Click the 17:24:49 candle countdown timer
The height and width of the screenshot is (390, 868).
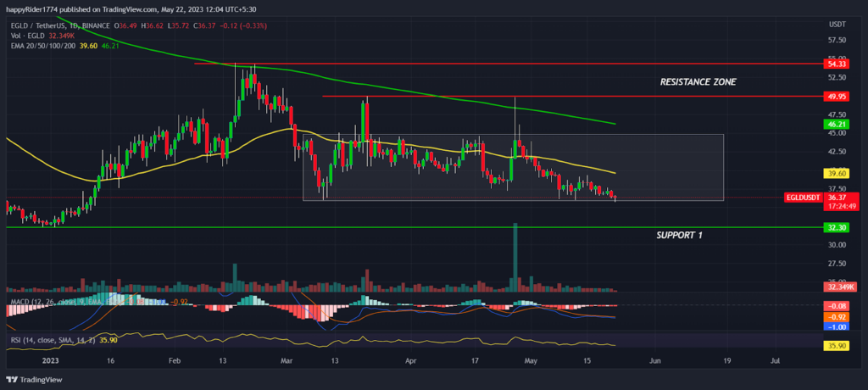pyautogui.click(x=840, y=206)
